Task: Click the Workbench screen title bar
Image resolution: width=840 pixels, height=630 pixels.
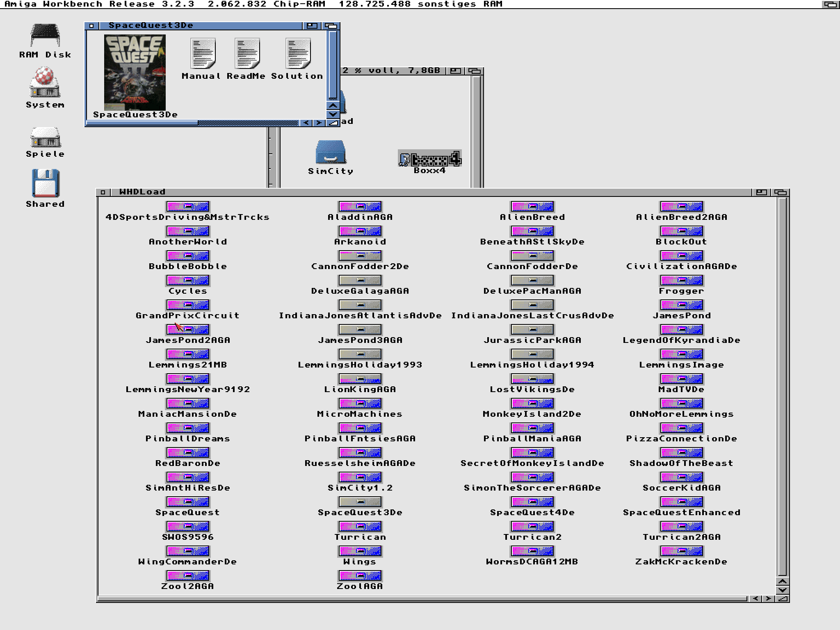Action: click(410, 4)
